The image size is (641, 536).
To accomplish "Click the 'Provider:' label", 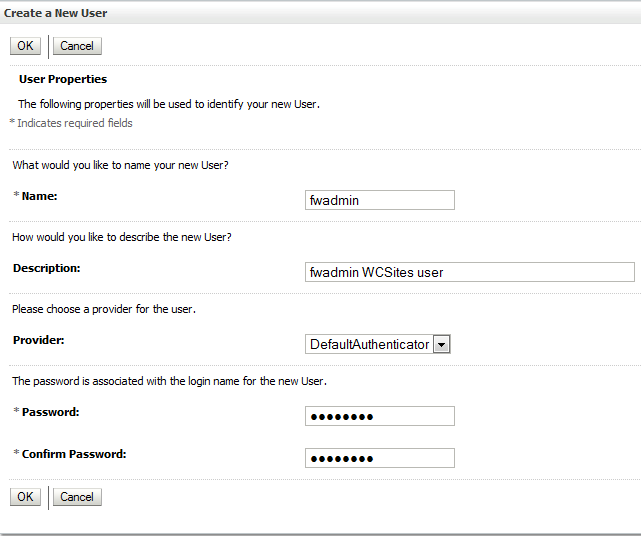I will (x=38, y=340).
